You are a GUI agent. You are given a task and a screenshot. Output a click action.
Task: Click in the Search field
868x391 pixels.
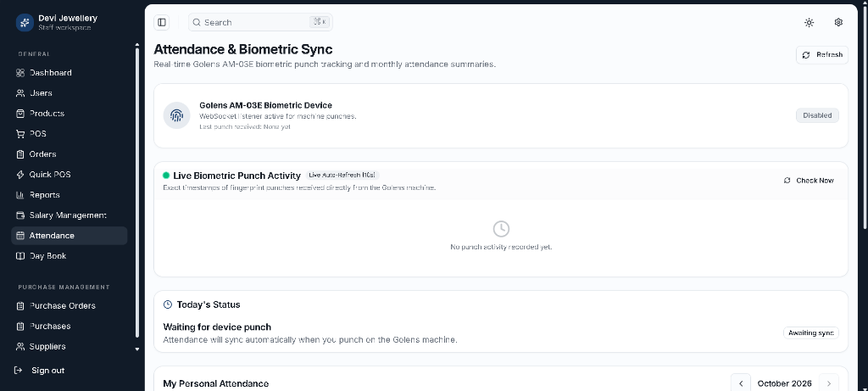(260, 22)
